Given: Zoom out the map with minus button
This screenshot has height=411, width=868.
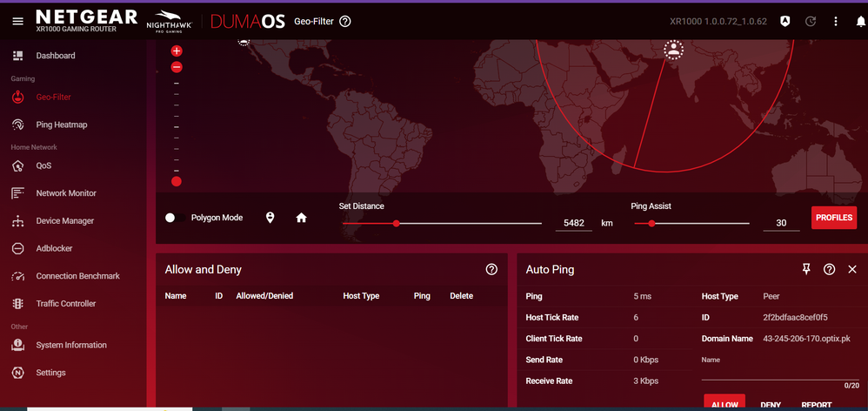Looking at the screenshot, I should [177, 67].
